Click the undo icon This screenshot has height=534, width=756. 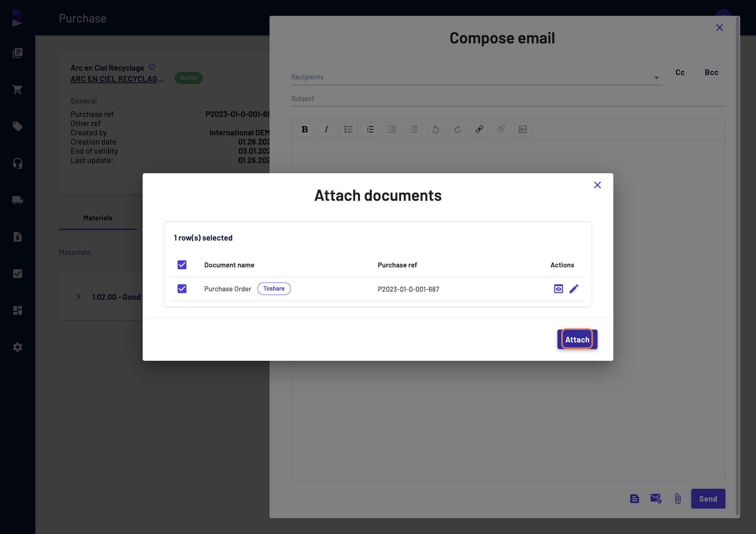pos(435,129)
